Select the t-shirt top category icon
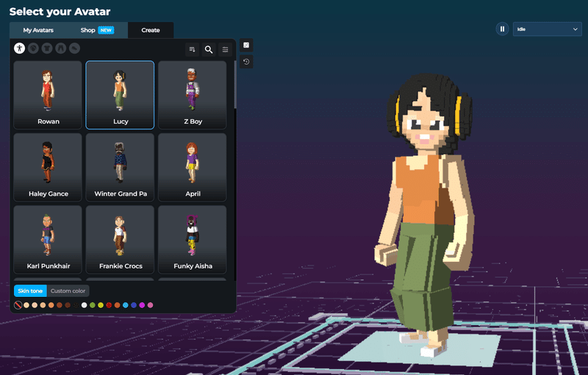 click(47, 48)
